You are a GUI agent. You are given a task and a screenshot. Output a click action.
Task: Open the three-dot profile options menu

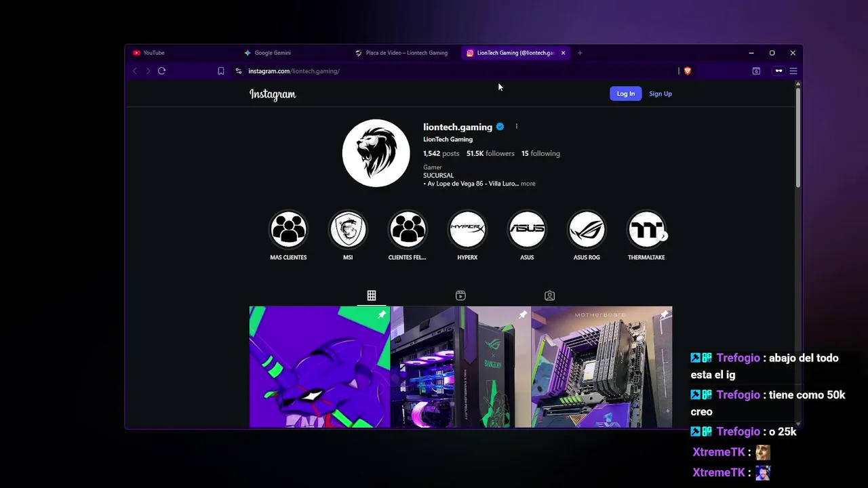(516, 126)
